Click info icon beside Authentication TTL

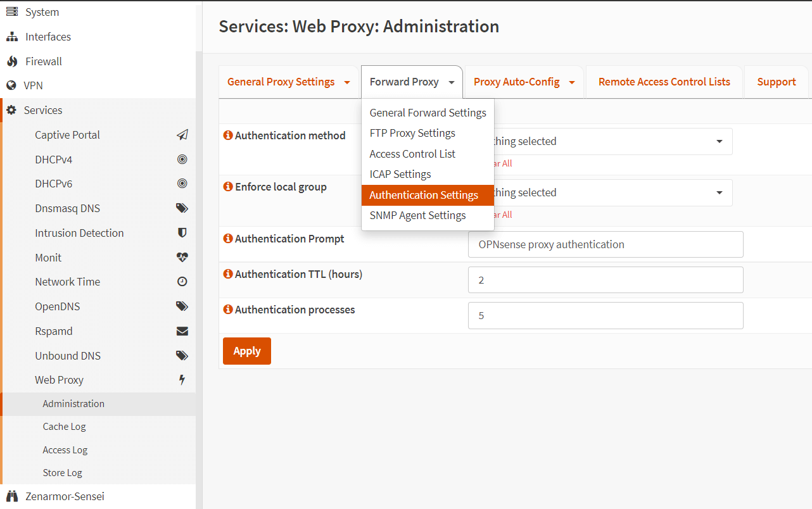(228, 274)
